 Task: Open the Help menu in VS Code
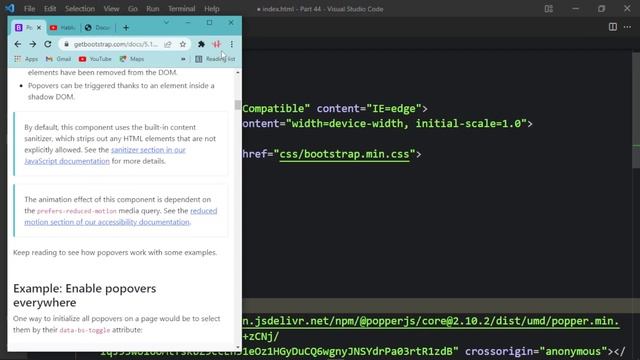point(211,9)
